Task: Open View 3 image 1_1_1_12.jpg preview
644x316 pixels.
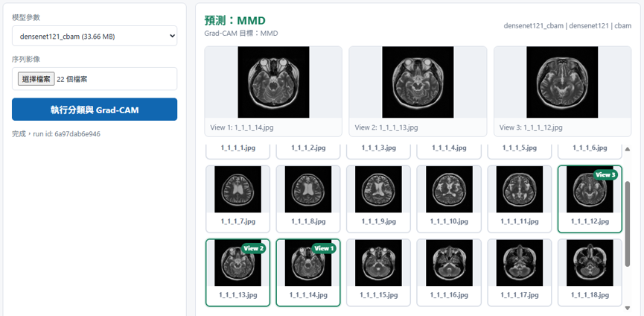Action: tap(562, 91)
